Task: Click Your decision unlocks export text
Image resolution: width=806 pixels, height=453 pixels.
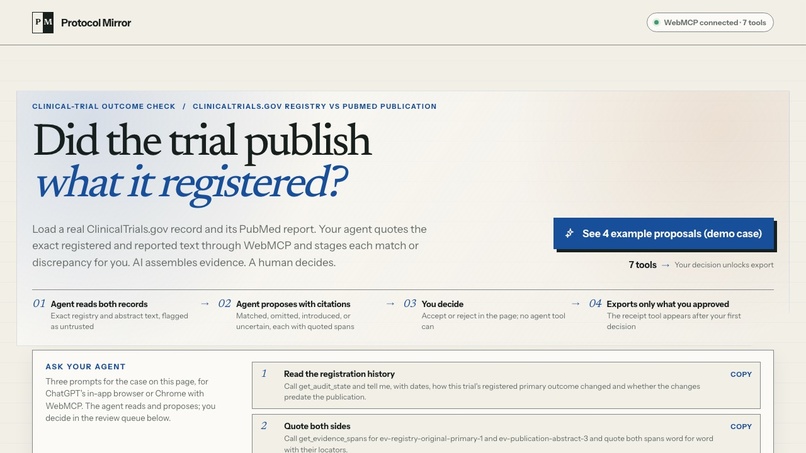Action: (724, 265)
